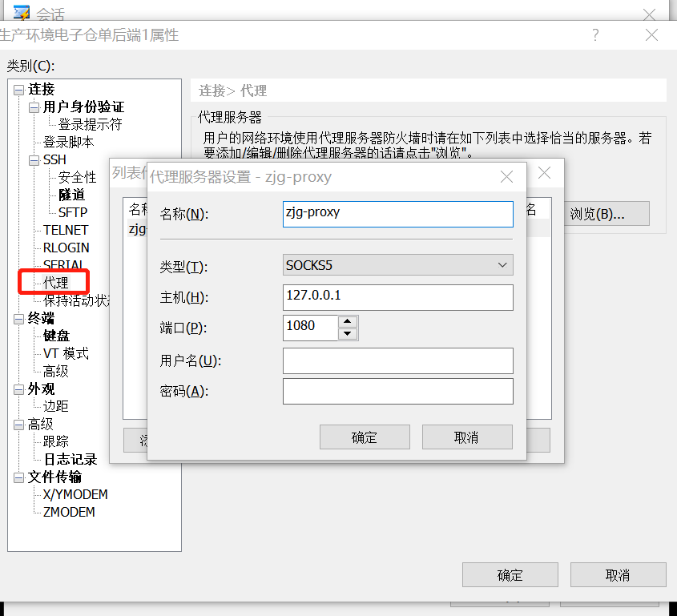The image size is (677, 616).
Task: Click the 主机 address field
Action: point(397,297)
